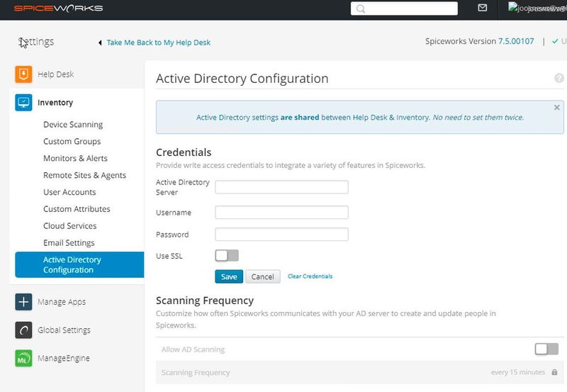Click the 'every 15 minutes' value
This screenshot has height=392, width=567.
(x=518, y=372)
